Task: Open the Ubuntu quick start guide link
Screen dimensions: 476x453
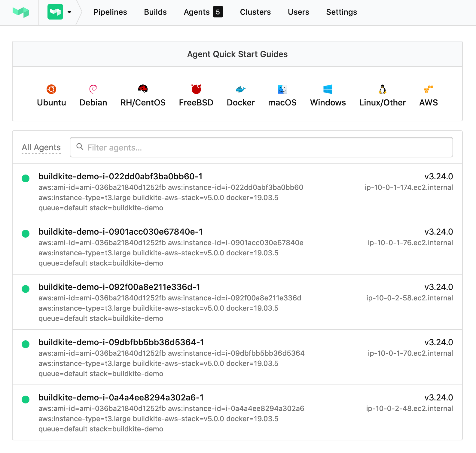Action: click(x=51, y=102)
